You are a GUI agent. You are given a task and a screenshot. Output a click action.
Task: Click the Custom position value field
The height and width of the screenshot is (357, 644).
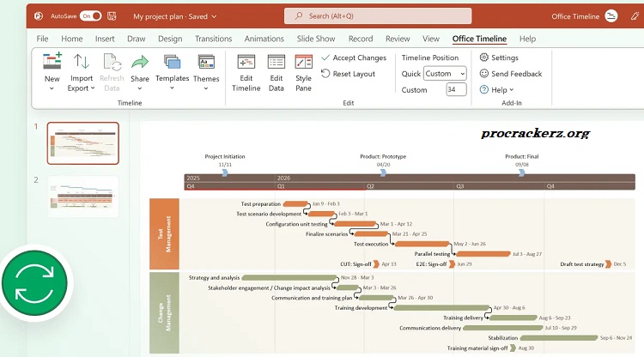tap(456, 89)
